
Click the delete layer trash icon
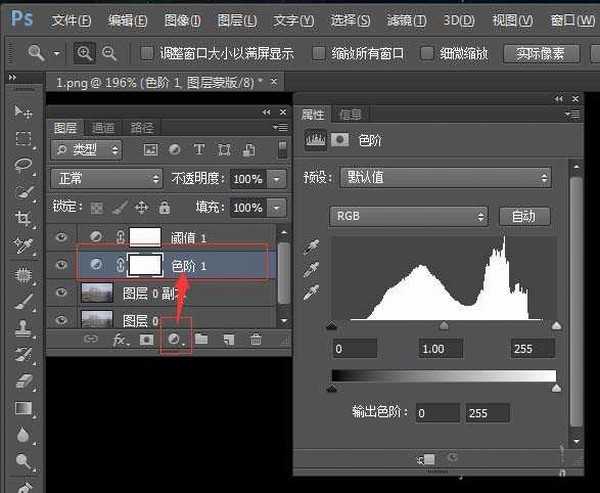click(256, 340)
